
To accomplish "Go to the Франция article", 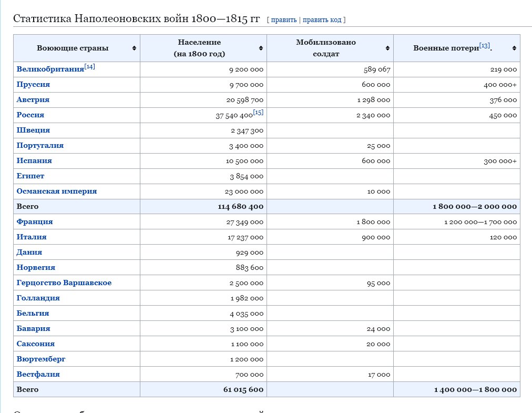I will coord(35,222).
